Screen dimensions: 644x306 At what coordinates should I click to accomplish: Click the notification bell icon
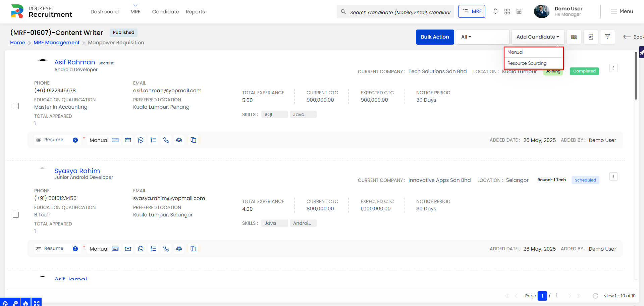[x=495, y=11]
